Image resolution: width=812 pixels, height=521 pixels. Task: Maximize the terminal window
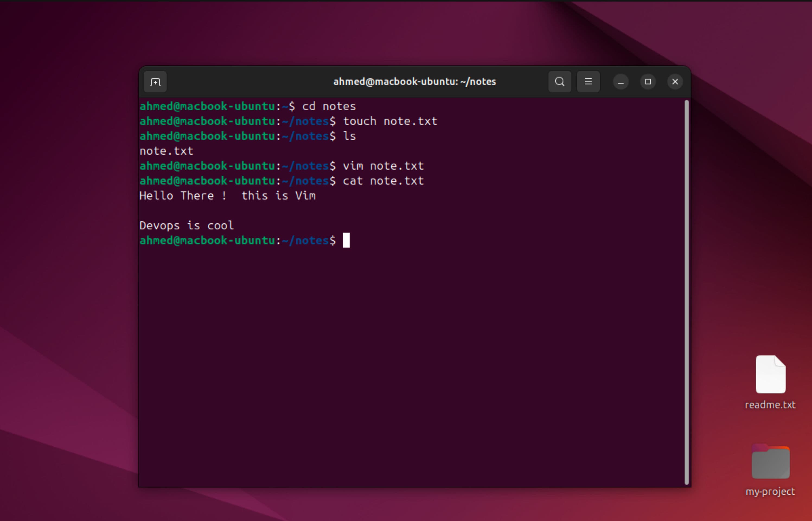click(x=647, y=82)
